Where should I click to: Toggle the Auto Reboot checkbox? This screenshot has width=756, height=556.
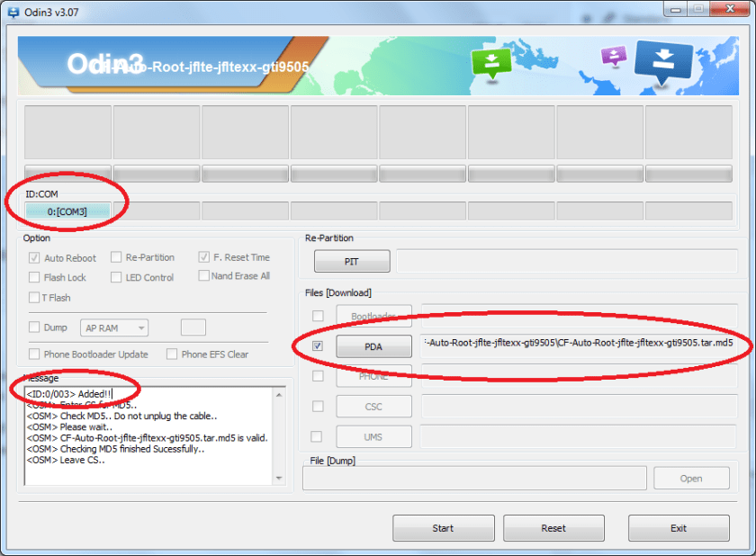pos(35,258)
